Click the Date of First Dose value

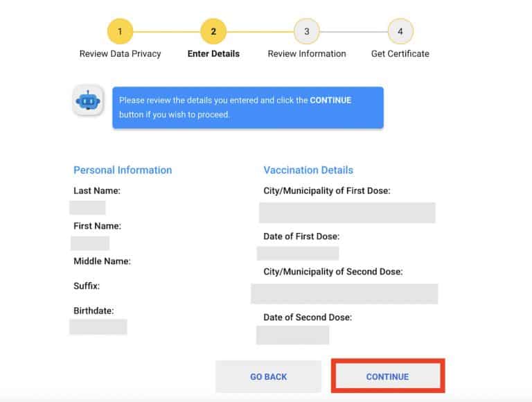(x=298, y=253)
